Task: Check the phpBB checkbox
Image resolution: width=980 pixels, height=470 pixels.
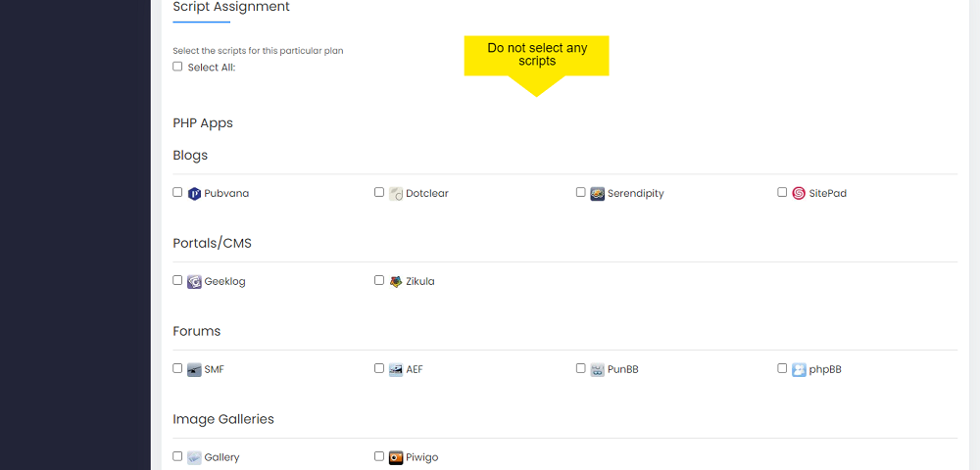Action: pos(782,368)
